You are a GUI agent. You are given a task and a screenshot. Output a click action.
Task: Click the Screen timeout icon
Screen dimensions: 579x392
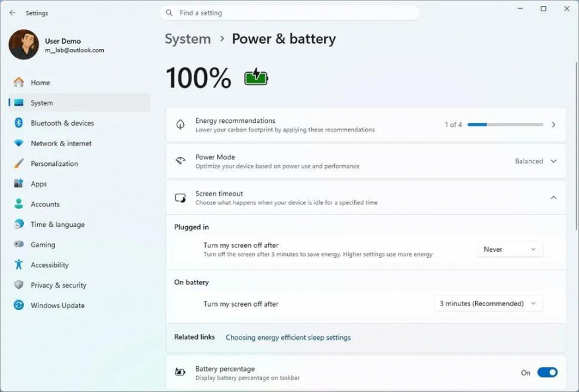tap(180, 198)
